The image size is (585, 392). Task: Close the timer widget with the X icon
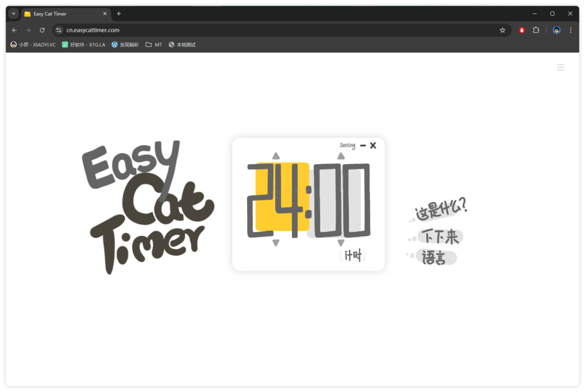[373, 146]
